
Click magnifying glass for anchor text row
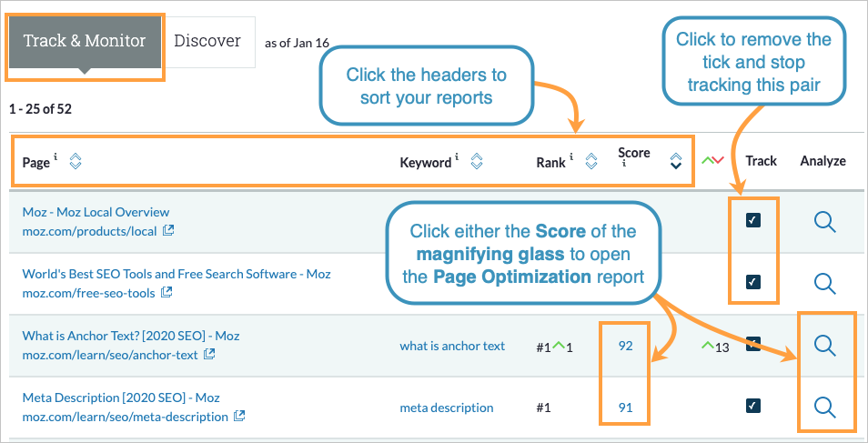(825, 345)
